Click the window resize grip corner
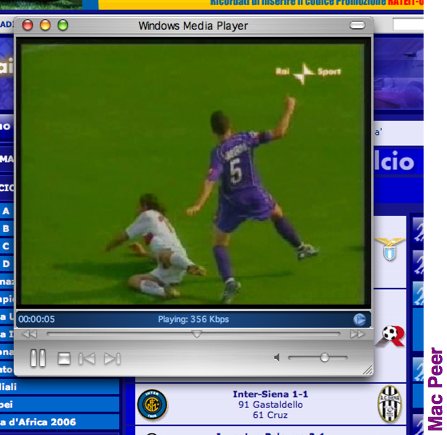Image resolution: width=447 pixels, height=435 pixels. click(x=368, y=369)
